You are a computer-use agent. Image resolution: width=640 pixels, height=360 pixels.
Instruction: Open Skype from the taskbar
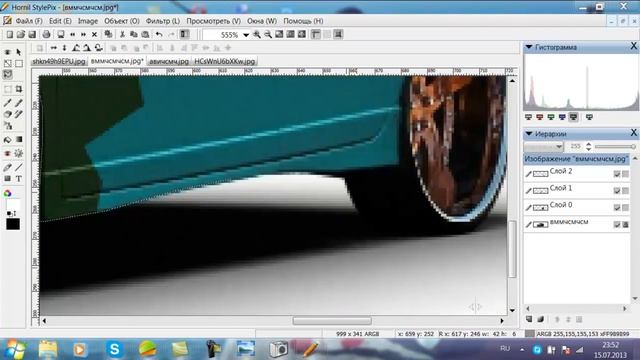pos(115,349)
